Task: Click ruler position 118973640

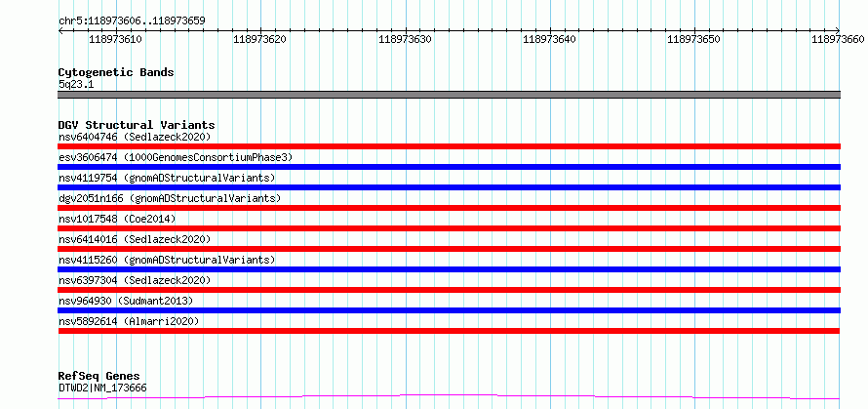Action: [x=549, y=39]
